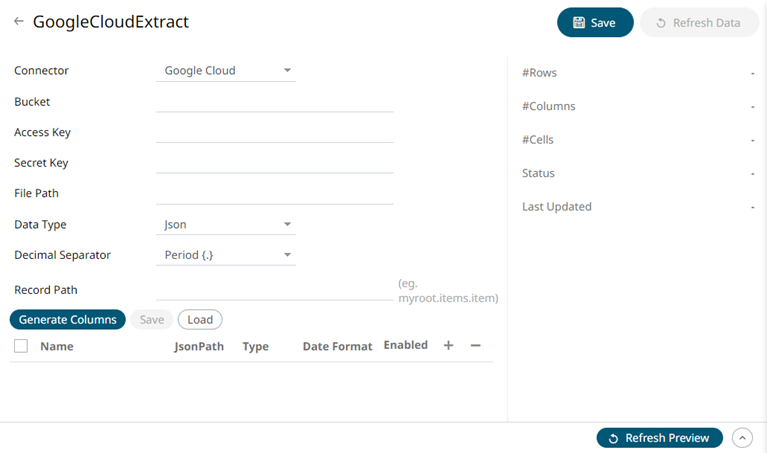This screenshot has height=453, width=767.
Task: Tick the select-all checkbox beside Name
Action: [x=21, y=346]
